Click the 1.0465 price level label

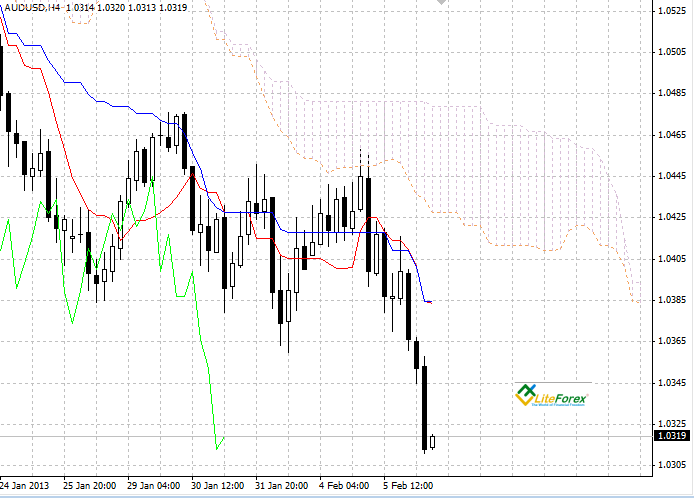coord(672,135)
